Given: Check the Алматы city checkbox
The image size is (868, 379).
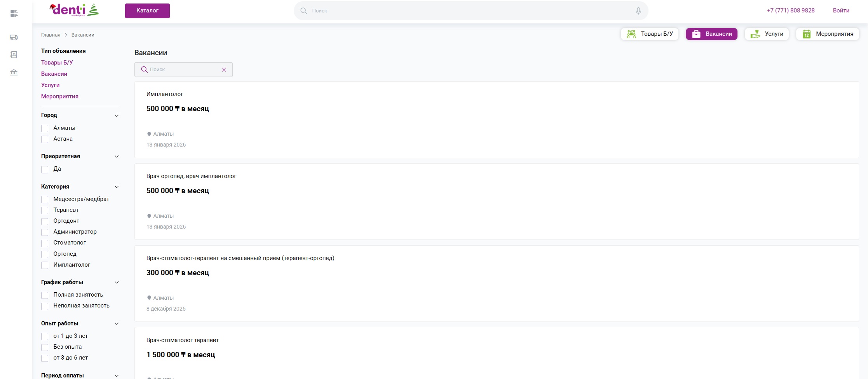Looking at the screenshot, I should 45,128.
